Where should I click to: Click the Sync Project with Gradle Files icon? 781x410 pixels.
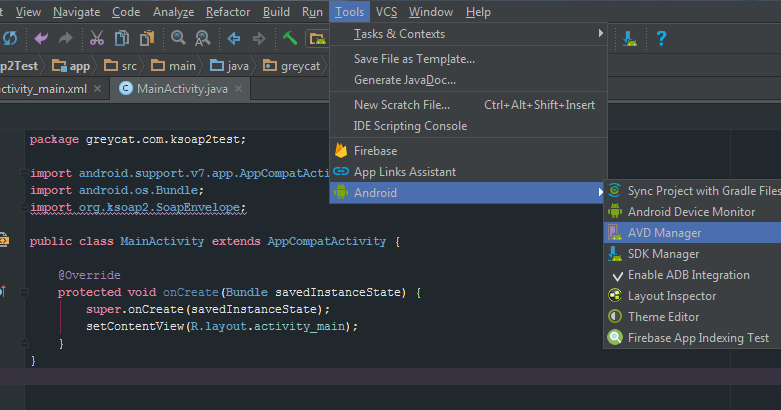point(615,190)
